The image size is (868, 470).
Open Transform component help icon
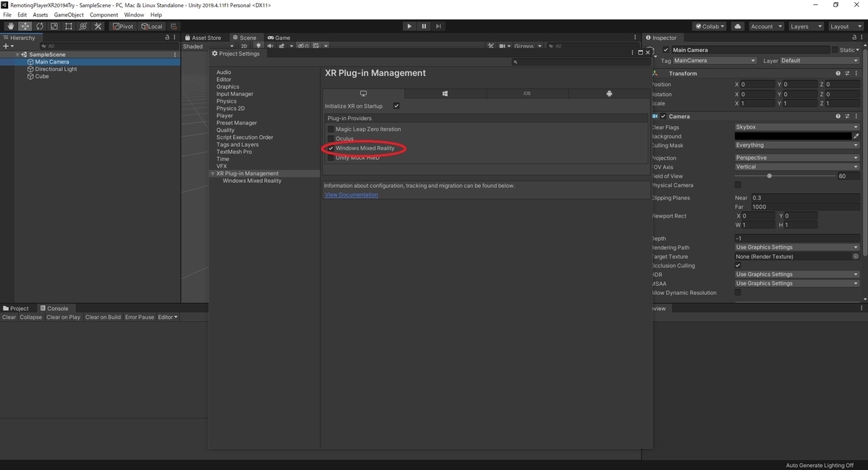[838, 73]
